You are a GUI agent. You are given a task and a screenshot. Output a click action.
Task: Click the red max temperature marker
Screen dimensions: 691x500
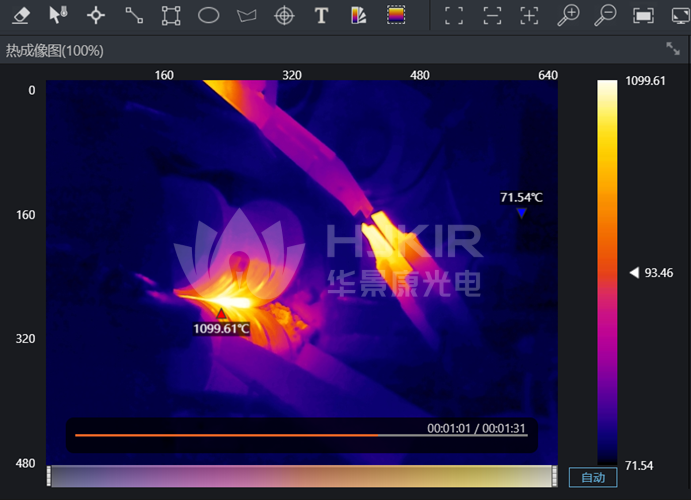tap(221, 314)
